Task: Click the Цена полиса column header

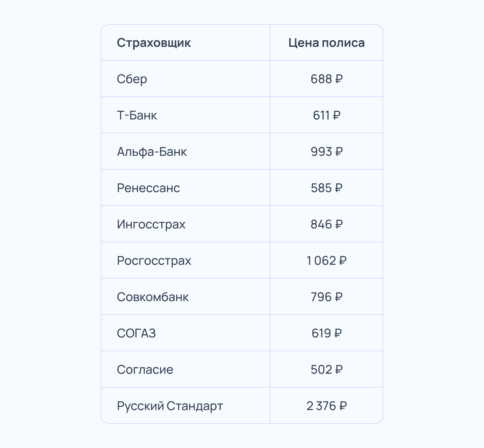Action: click(x=326, y=43)
